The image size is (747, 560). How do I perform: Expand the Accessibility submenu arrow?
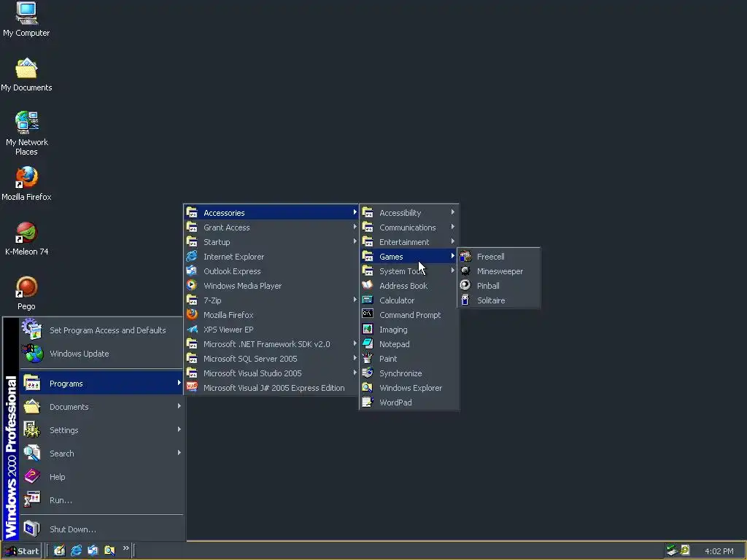(x=452, y=212)
